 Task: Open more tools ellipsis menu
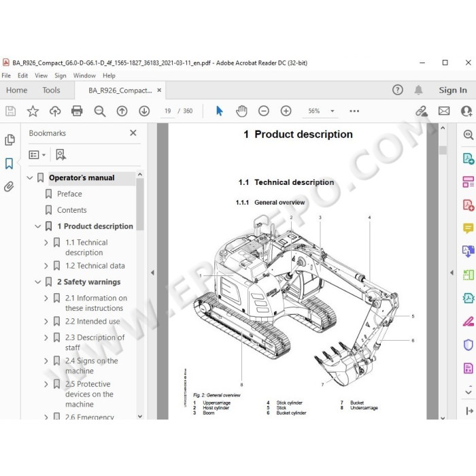[x=354, y=111]
